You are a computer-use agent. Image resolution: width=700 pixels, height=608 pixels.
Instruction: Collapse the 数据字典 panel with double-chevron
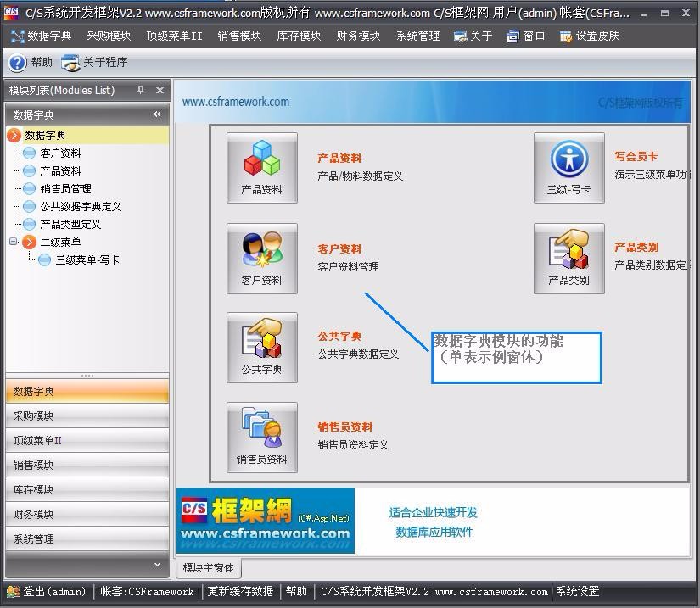click(157, 112)
